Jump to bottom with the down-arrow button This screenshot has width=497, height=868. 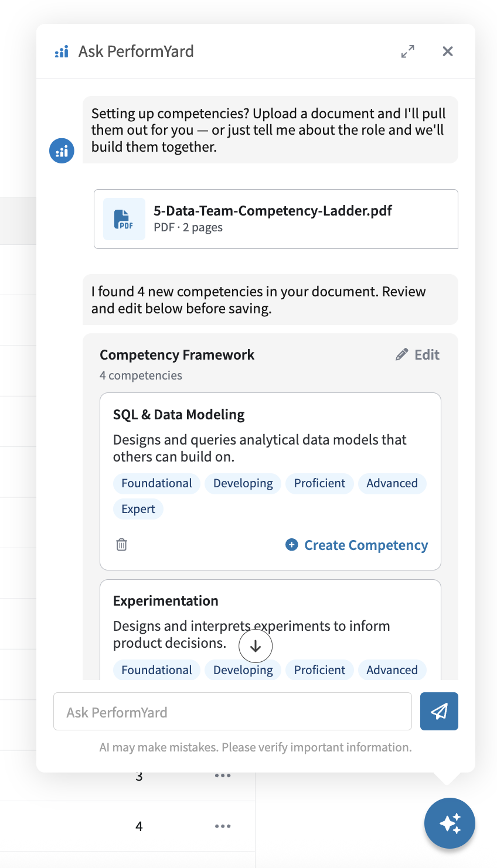tap(256, 646)
